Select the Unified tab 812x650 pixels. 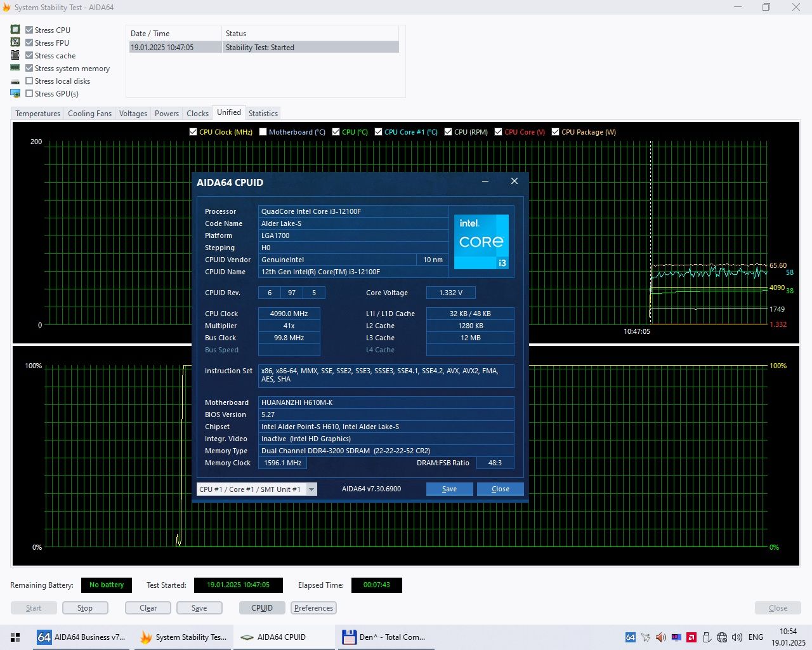click(229, 112)
